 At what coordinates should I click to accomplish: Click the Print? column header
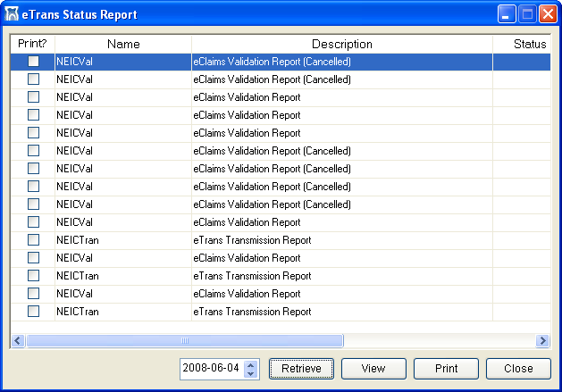[32, 44]
